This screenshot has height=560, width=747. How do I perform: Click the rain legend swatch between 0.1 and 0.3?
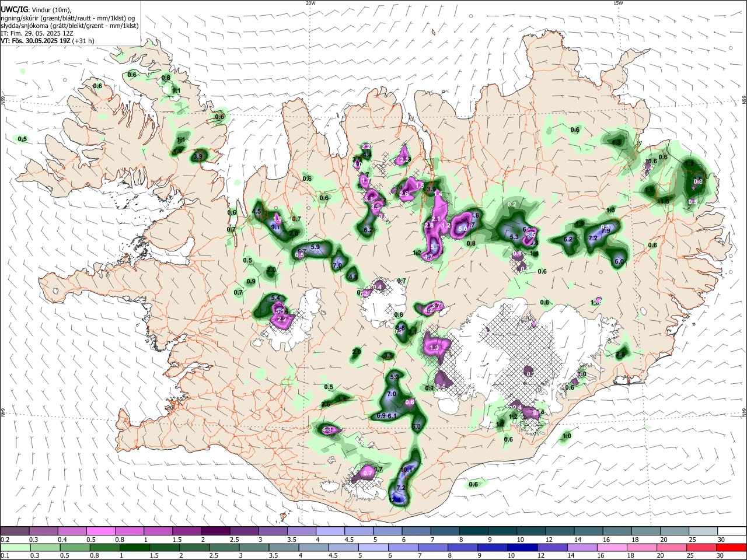(x=15, y=547)
